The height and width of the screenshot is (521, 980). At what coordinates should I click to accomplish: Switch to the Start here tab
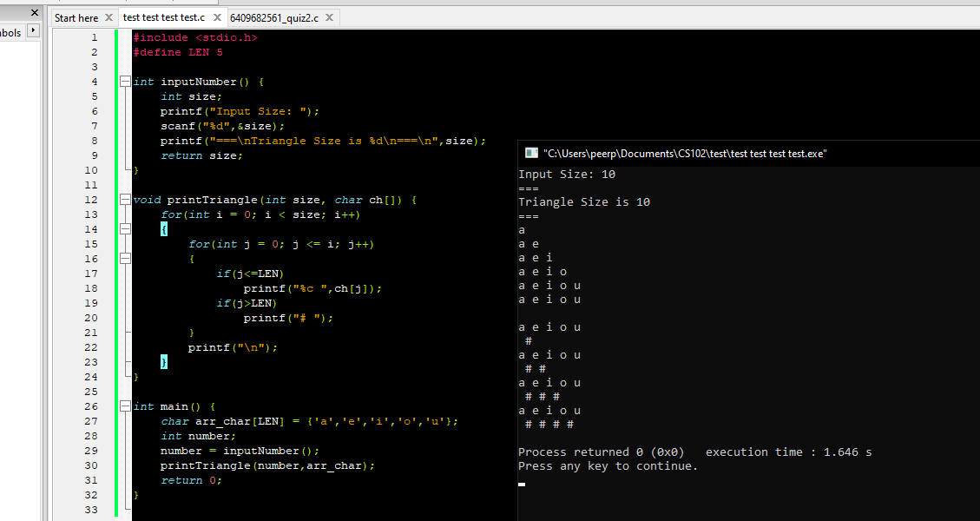(x=76, y=17)
